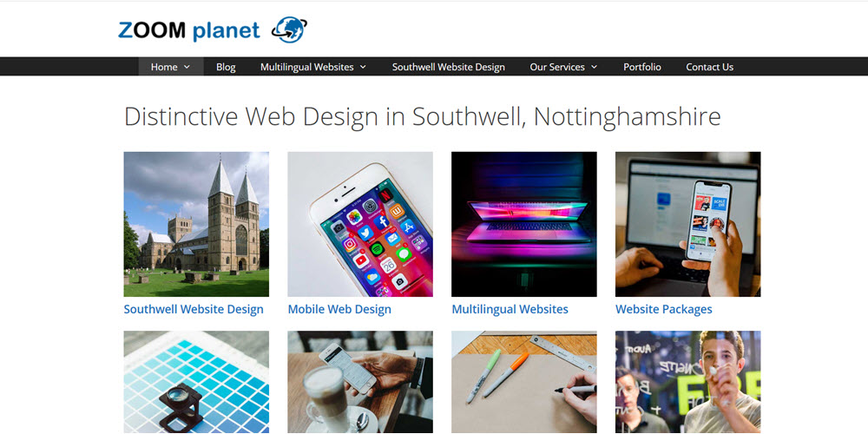868x434 pixels.
Task: Expand the Multilingual Websites dropdown arrow
Action: 363,67
